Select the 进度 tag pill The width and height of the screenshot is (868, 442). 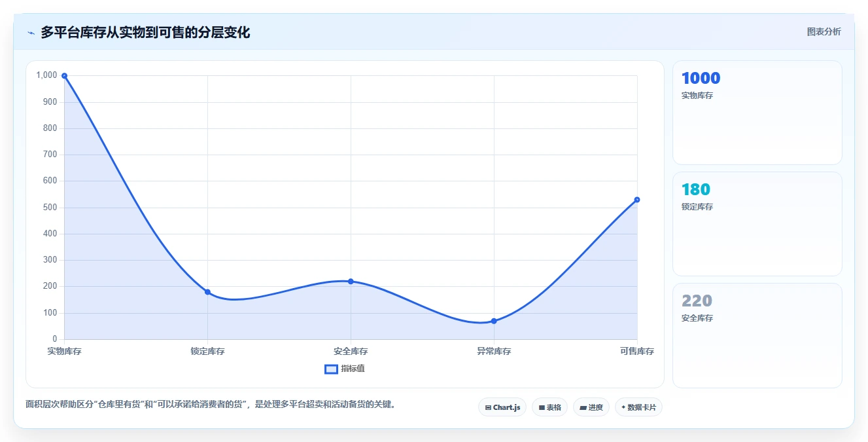click(x=591, y=407)
